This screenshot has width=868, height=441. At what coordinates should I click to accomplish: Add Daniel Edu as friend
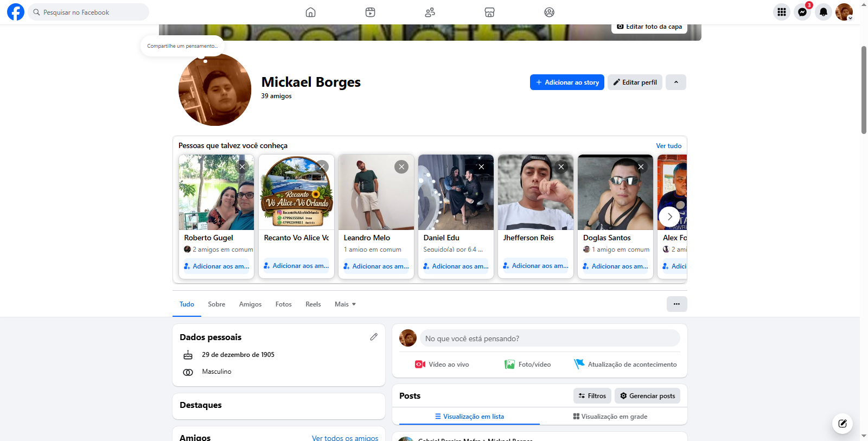click(456, 266)
